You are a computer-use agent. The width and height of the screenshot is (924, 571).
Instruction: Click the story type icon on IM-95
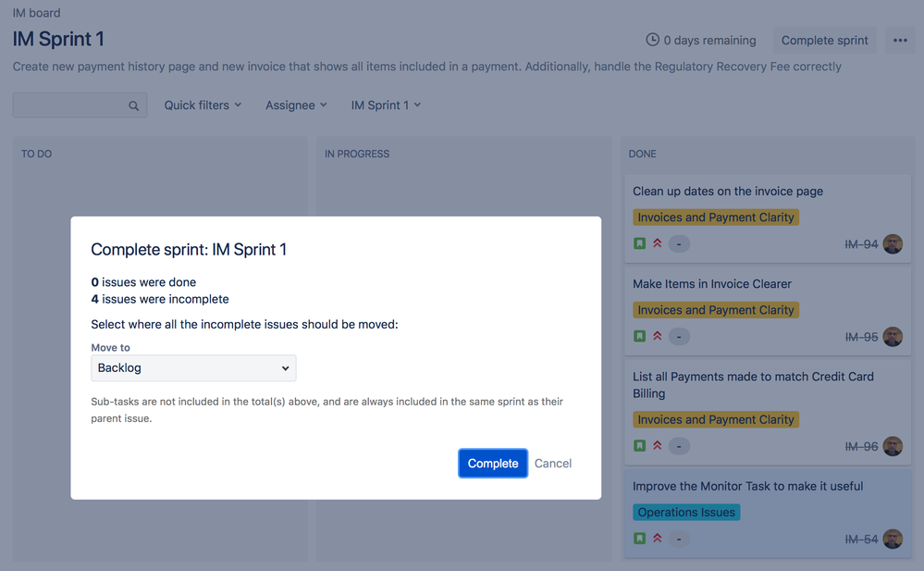(x=639, y=336)
